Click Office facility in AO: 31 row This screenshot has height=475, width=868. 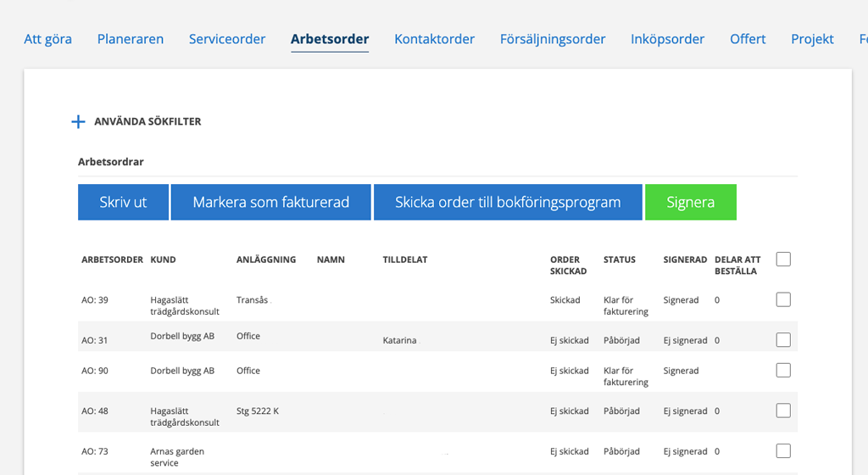(248, 336)
